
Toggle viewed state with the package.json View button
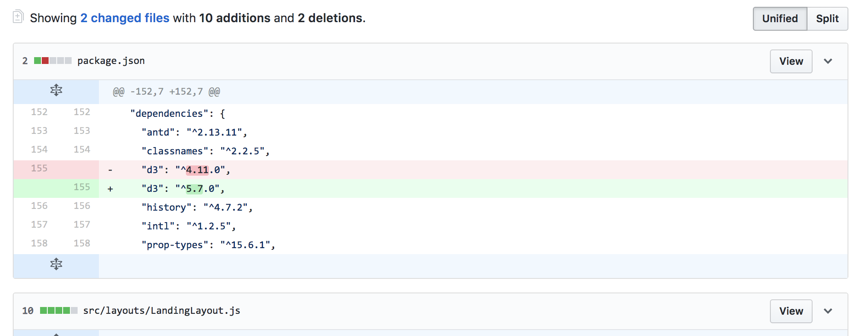(x=791, y=61)
